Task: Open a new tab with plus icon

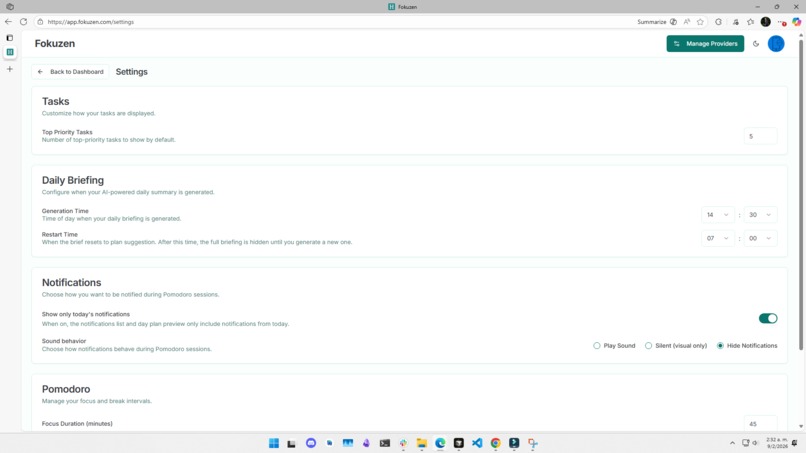Action: point(9,69)
